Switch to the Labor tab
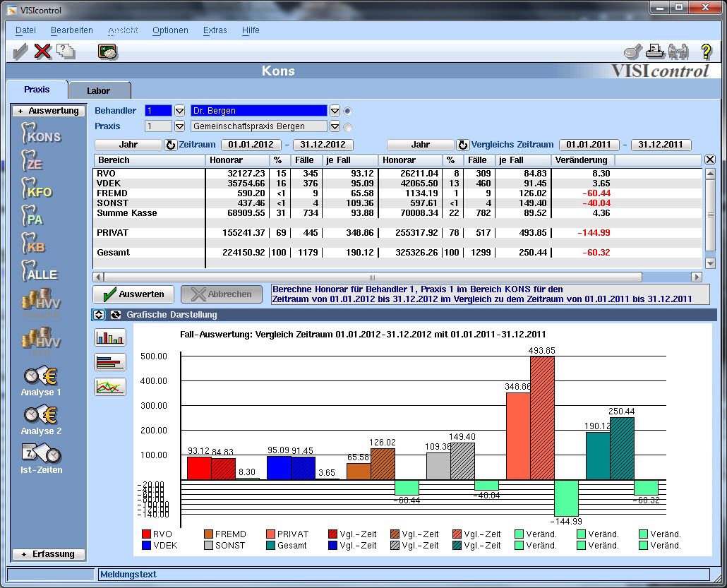This screenshot has width=727, height=588. (99, 90)
